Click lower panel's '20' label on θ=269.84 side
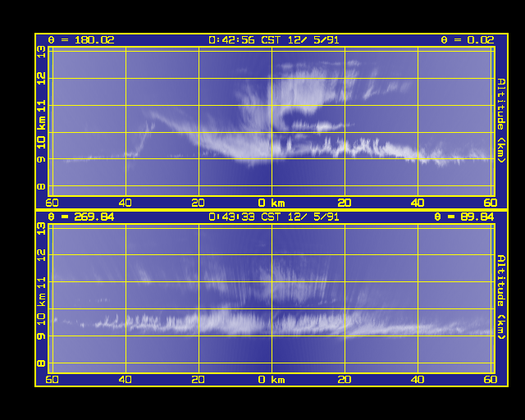Viewport: 525px width, 420px height. click(x=199, y=380)
